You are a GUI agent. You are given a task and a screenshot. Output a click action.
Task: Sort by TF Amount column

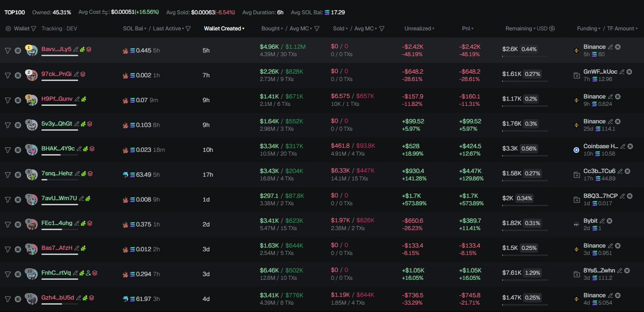[624, 28]
